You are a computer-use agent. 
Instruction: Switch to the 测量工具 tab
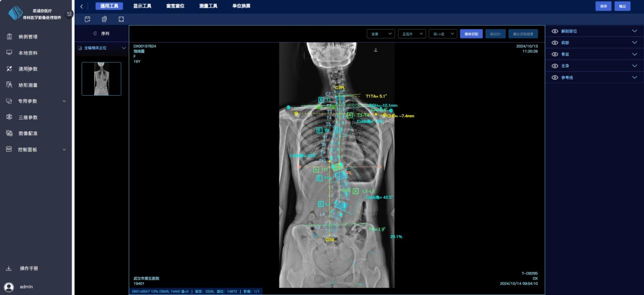pos(208,6)
